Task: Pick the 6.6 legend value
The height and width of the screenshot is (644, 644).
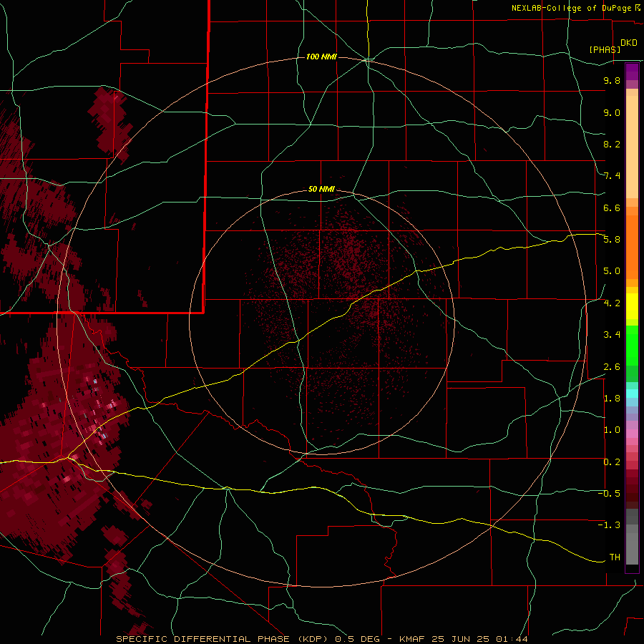Action: [x=612, y=208]
